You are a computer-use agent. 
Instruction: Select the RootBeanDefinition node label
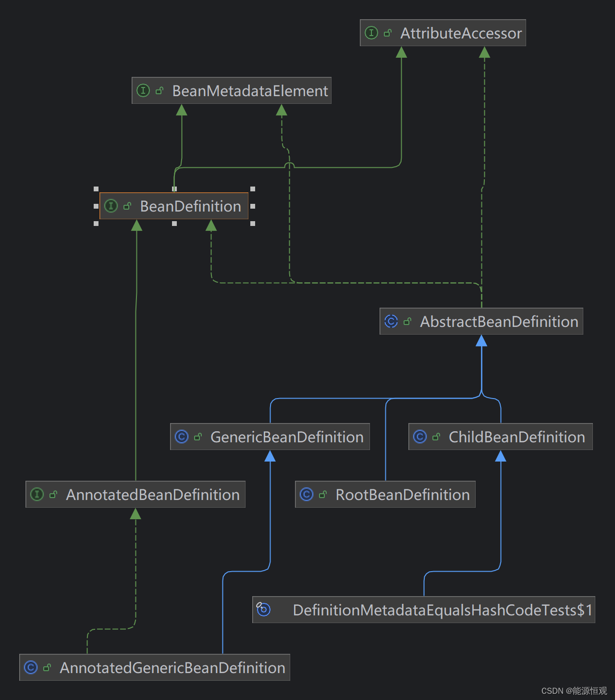403,495
